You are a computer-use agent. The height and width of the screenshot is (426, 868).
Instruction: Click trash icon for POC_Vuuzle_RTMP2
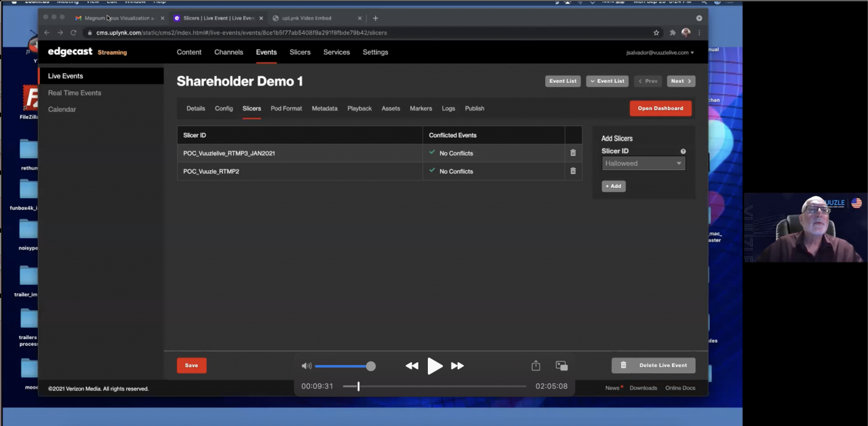tap(573, 171)
